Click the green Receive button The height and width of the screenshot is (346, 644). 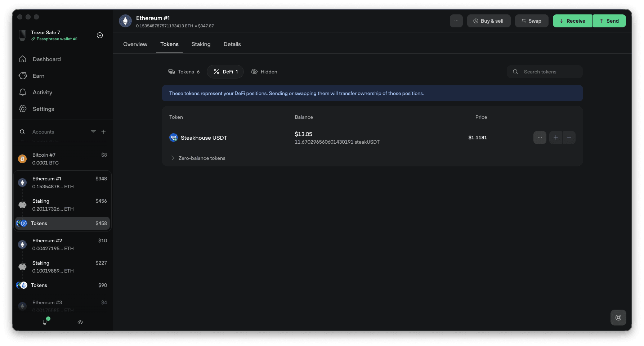coord(573,21)
